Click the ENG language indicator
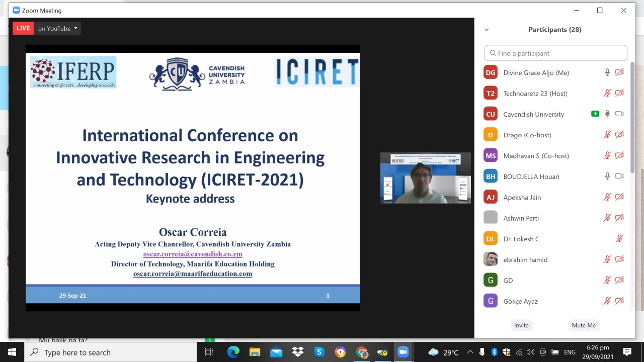The height and width of the screenshot is (362, 644). coord(570,352)
